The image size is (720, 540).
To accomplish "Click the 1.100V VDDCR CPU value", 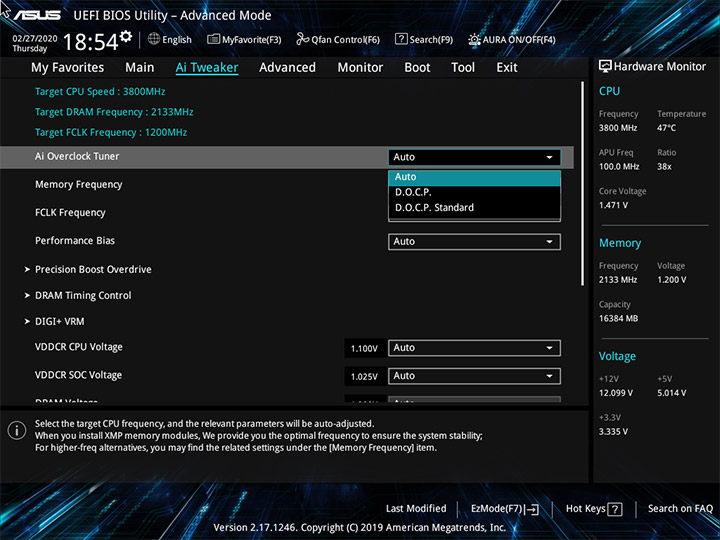I will 364,349.
